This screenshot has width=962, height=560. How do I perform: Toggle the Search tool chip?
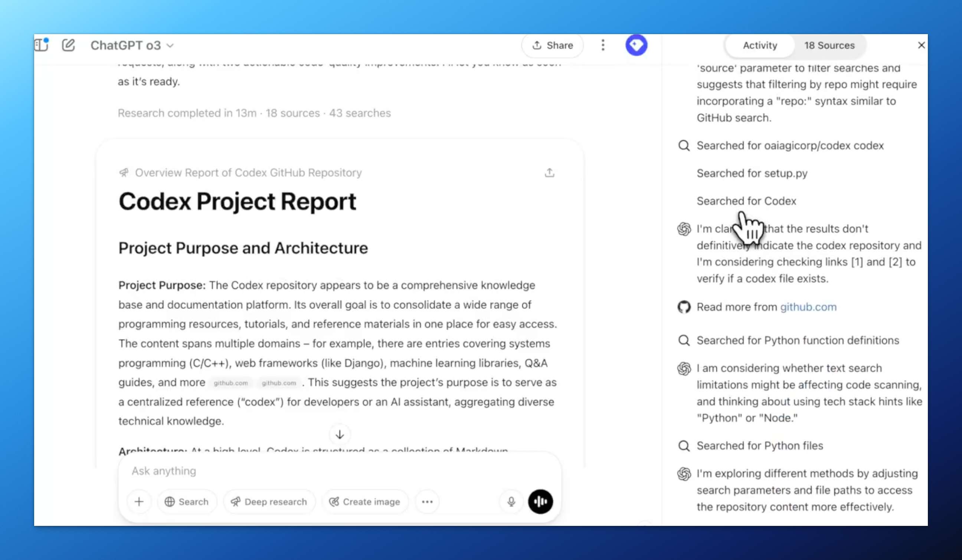click(x=187, y=502)
